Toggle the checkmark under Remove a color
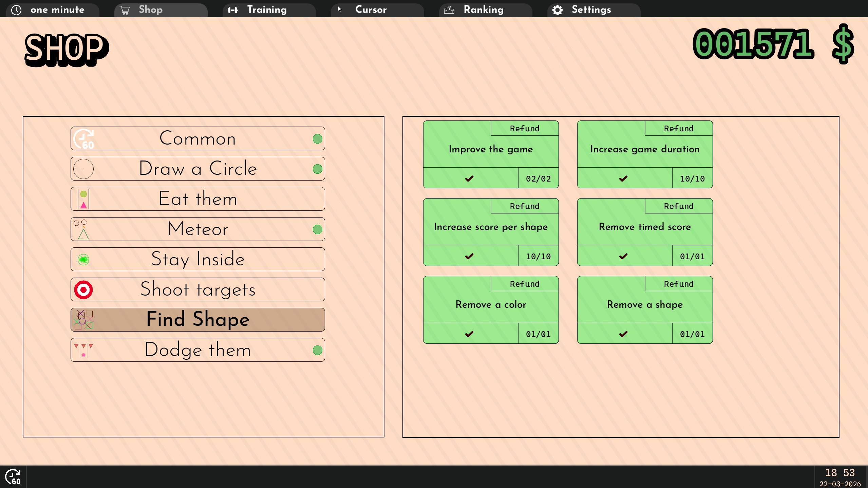868x488 pixels. (470, 334)
